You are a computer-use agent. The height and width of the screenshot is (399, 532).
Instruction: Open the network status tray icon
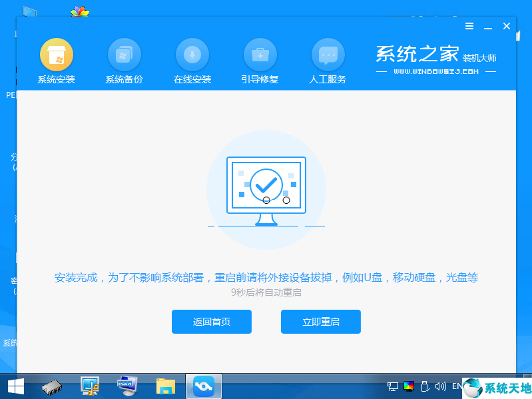coord(393,386)
